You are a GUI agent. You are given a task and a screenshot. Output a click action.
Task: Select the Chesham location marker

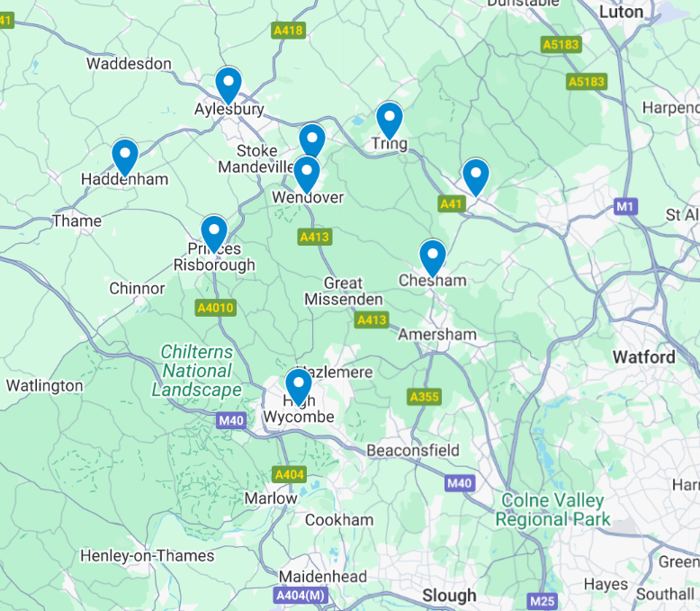tap(433, 258)
